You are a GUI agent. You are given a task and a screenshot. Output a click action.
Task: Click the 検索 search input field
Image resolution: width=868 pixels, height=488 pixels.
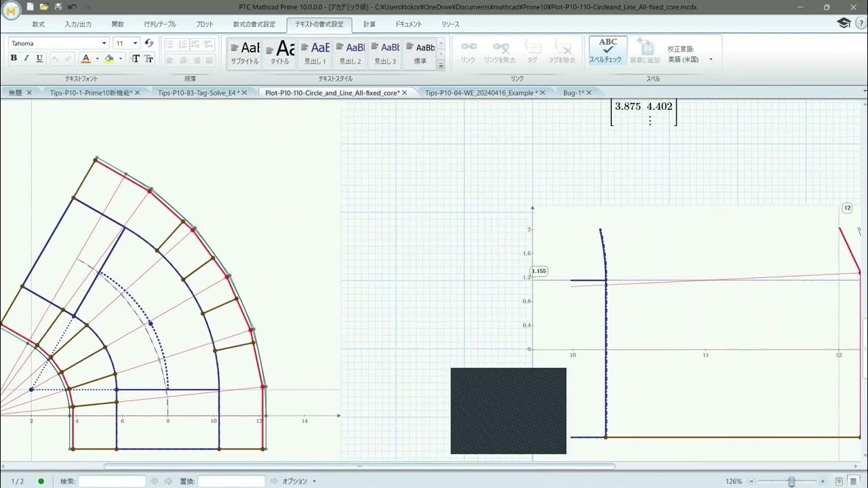[x=112, y=481]
